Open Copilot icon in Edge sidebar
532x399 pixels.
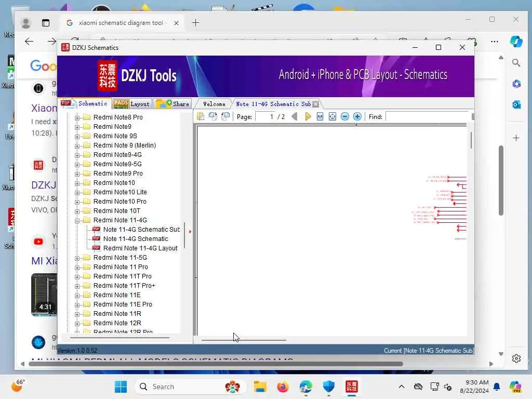pos(516,42)
